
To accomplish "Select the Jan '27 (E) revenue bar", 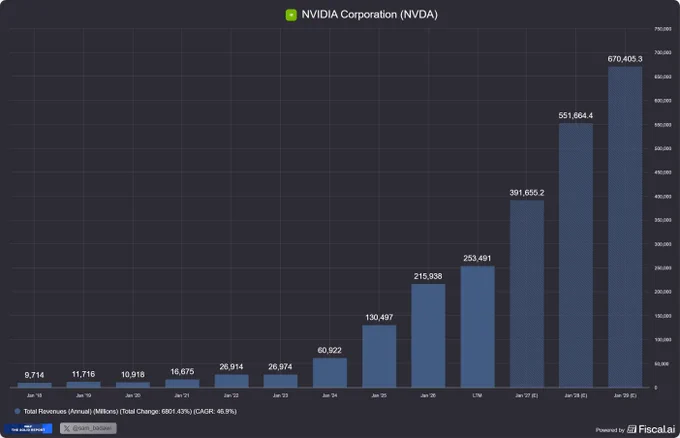I will (x=526, y=294).
